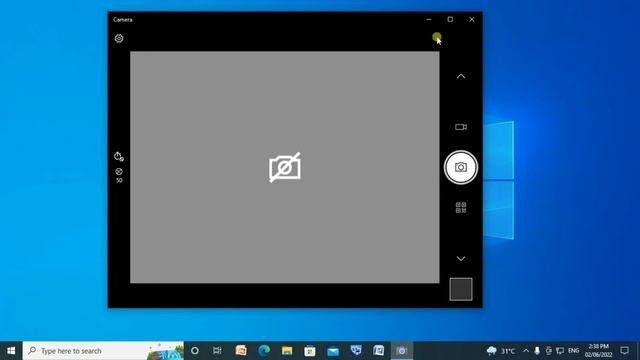This screenshot has height=360, width=640.
Task: Click the taskbar search box
Action: coord(103,351)
